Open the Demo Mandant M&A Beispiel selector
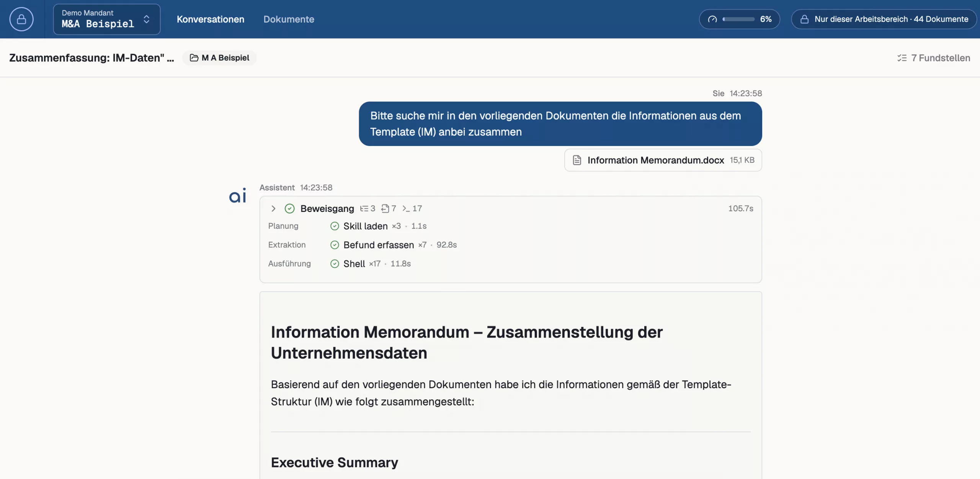Screen dimensions: 980x479 (106, 19)
